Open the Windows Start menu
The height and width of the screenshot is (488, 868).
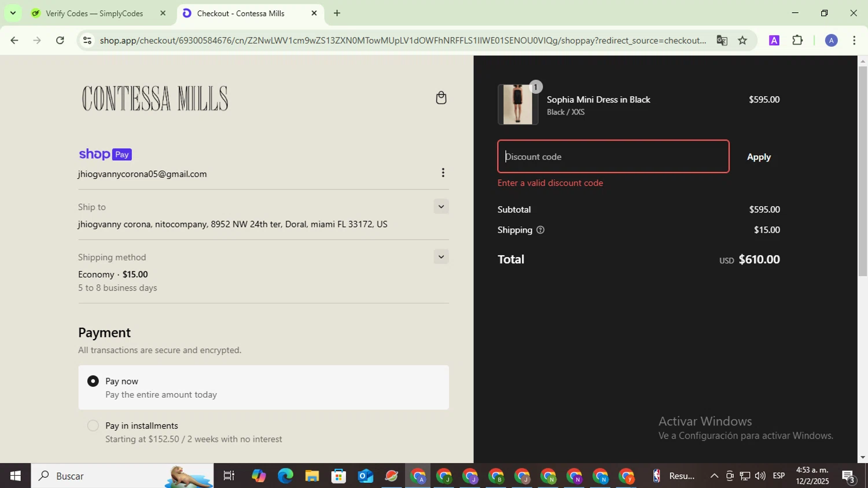[x=15, y=476]
